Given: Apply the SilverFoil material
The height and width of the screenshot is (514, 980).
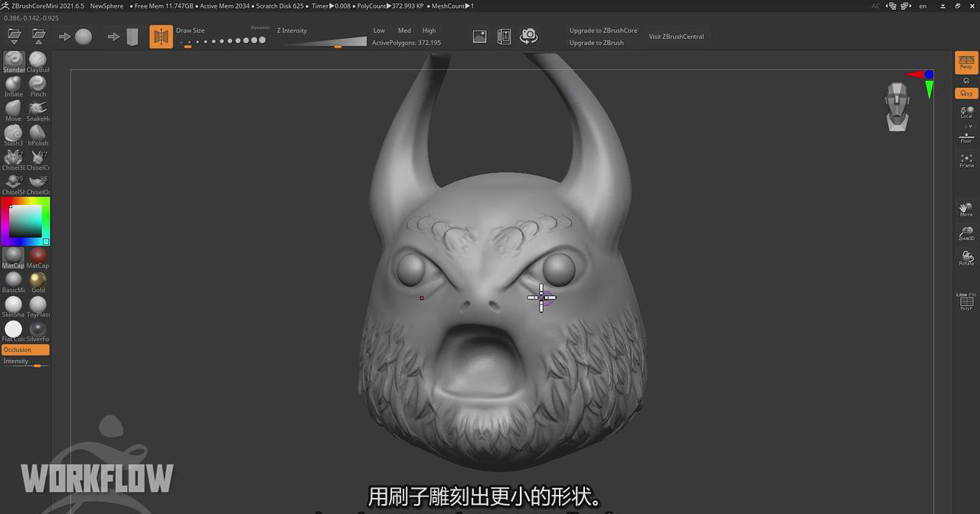Looking at the screenshot, I should 38,332.
